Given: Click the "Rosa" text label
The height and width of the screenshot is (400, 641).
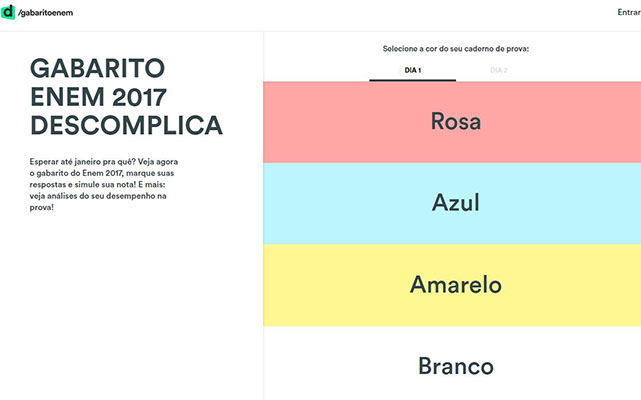Looking at the screenshot, I should point(456,121).
